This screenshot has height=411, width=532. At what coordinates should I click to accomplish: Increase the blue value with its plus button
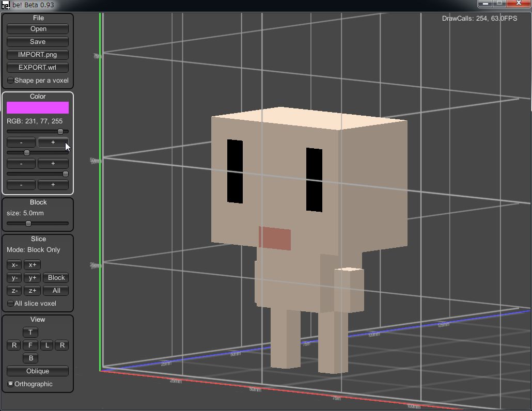[x=53, y=185]
